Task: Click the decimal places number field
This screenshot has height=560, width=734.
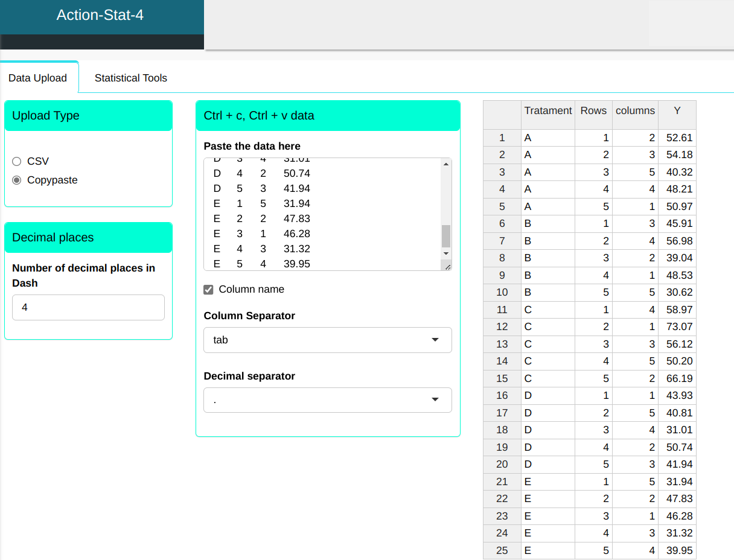Action: [88, 307]
